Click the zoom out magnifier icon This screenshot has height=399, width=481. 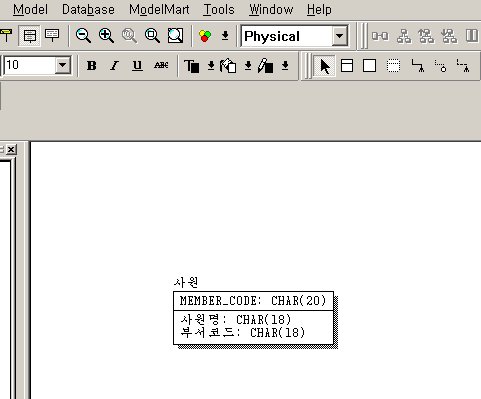[83, 35]
